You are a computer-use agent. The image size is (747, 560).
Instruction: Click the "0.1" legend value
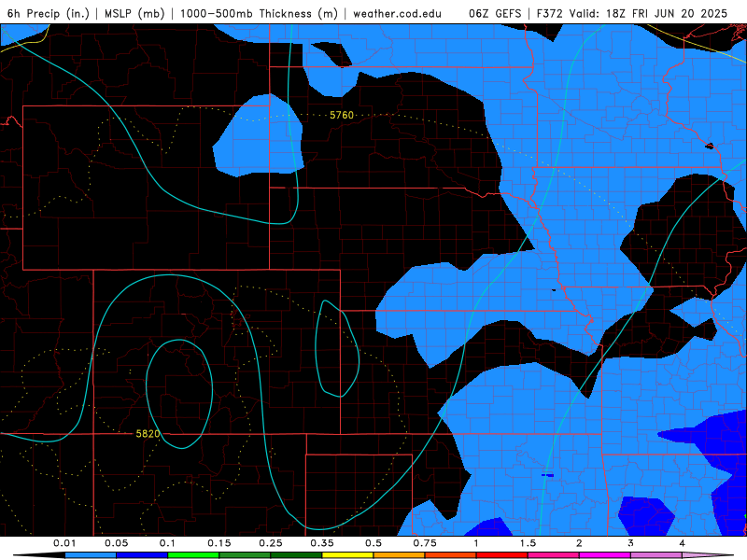tap(168, 543)
